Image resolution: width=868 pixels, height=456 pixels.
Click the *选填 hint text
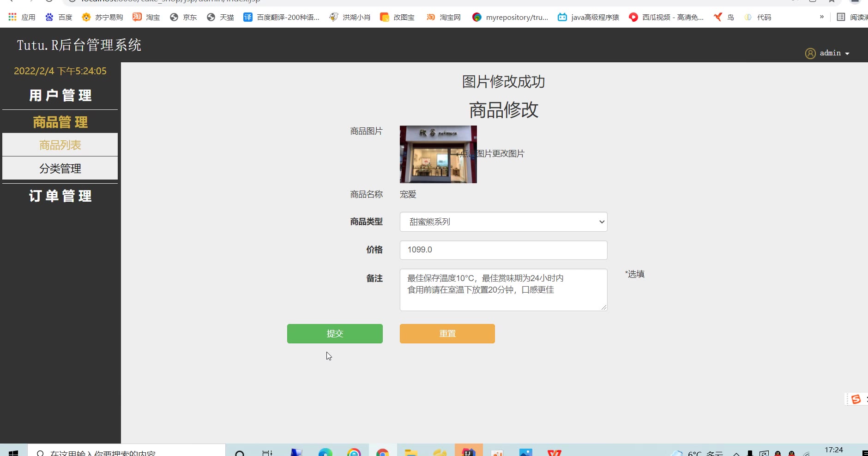tap(635, 274)
